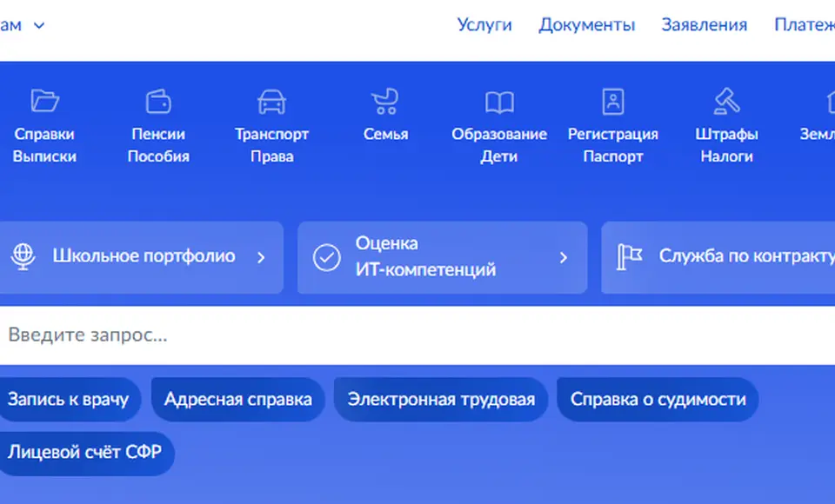Switch to the Документы section
Viewport: 835px width, 504px height.
[x=587, y=24]
